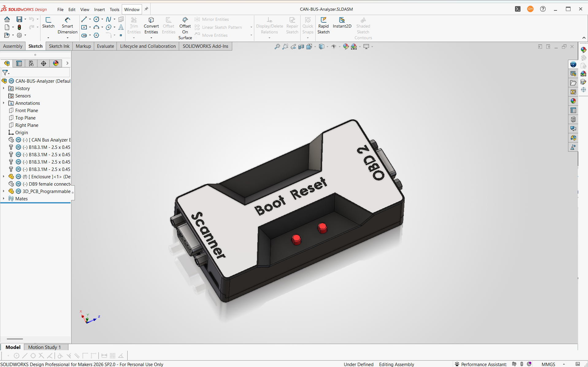The height and width of the screenshot is (367, 588).
Task: Select DB9 female connector component
Action: 40,184
